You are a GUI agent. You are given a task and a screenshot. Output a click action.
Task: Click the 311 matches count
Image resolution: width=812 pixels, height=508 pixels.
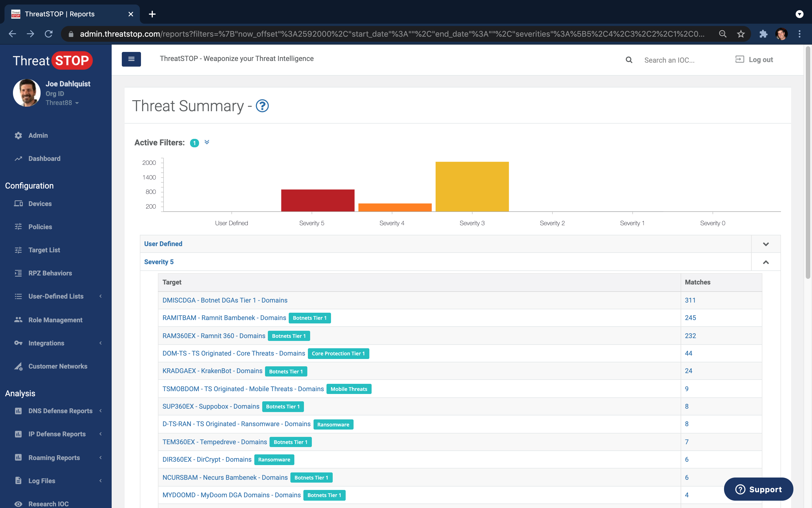tap(690, 300)
